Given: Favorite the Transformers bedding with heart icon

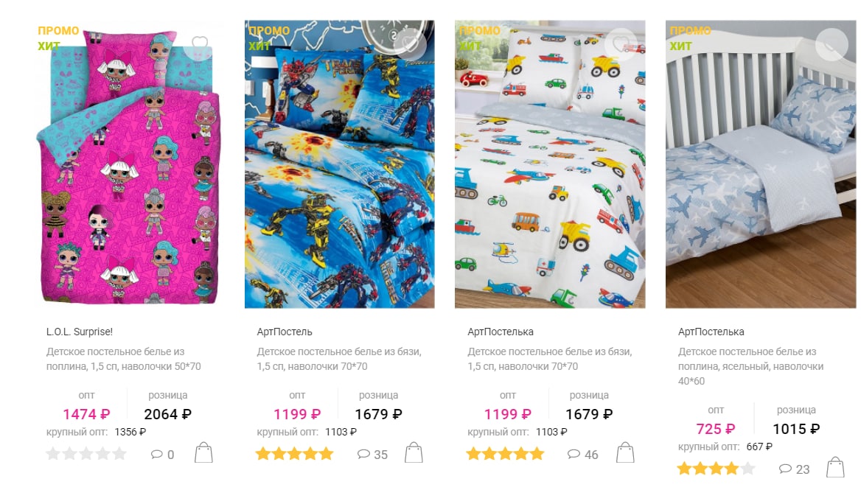Looking at the screenshot, I should pos(410,44).
